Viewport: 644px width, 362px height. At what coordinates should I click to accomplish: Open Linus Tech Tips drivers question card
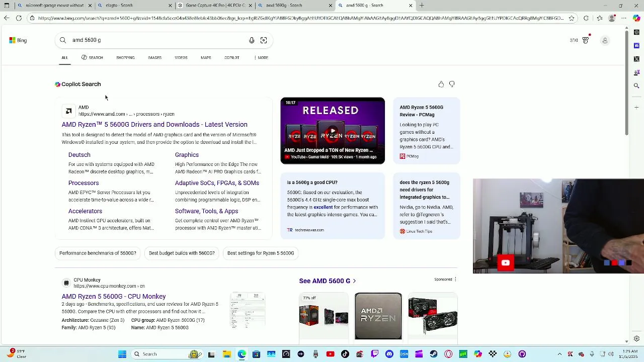pos(427,206)
